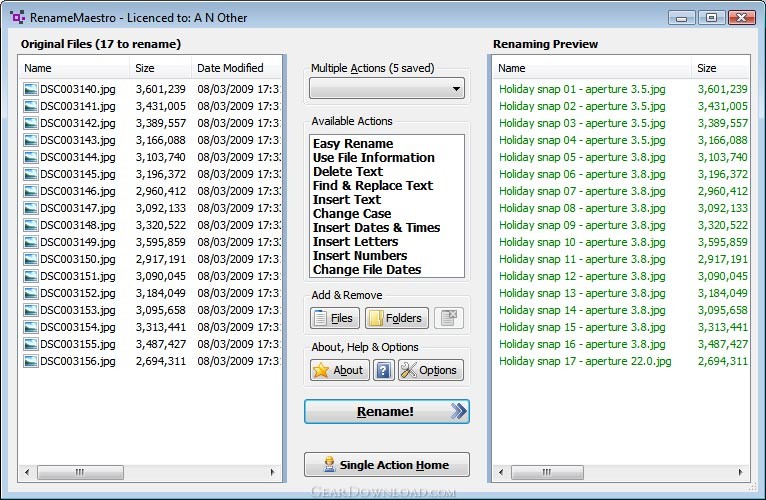Choose Delete Text action
The image size is (766, 500).
pos(348,172)
